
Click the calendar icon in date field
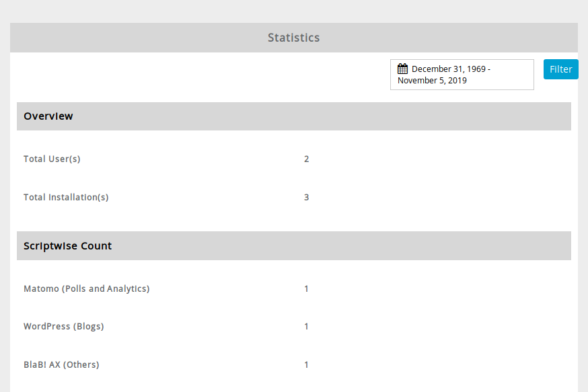(x=403, y=69)
